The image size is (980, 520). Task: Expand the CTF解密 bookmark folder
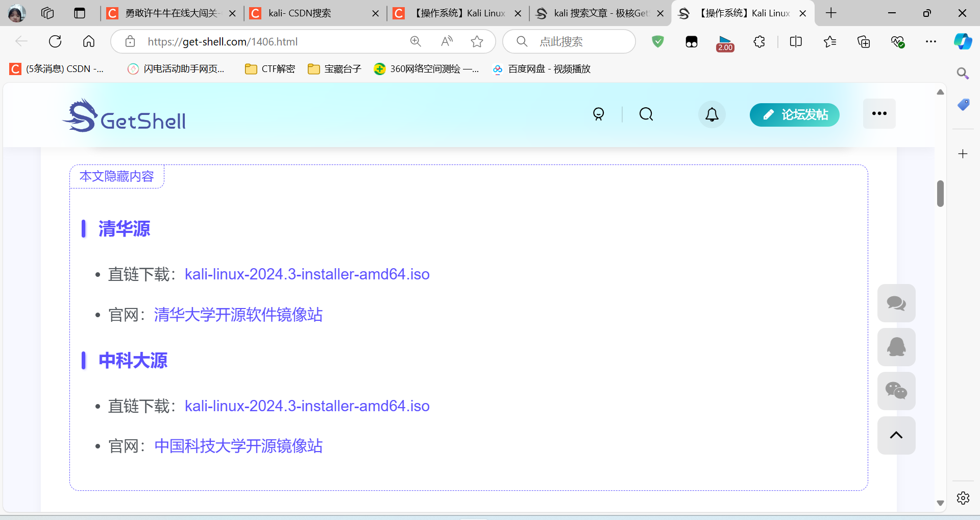[x=270, y=69]
